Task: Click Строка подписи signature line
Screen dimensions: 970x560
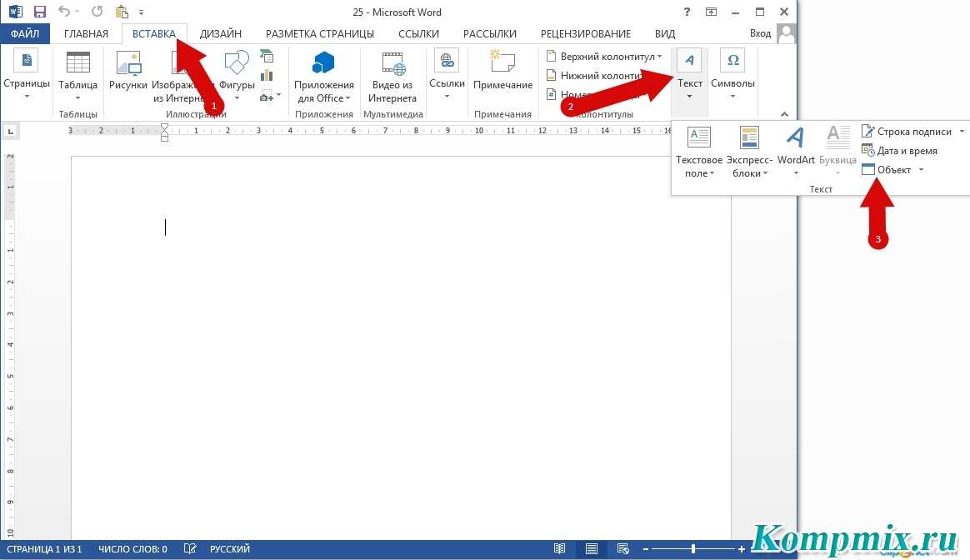Action: (907, 131)
